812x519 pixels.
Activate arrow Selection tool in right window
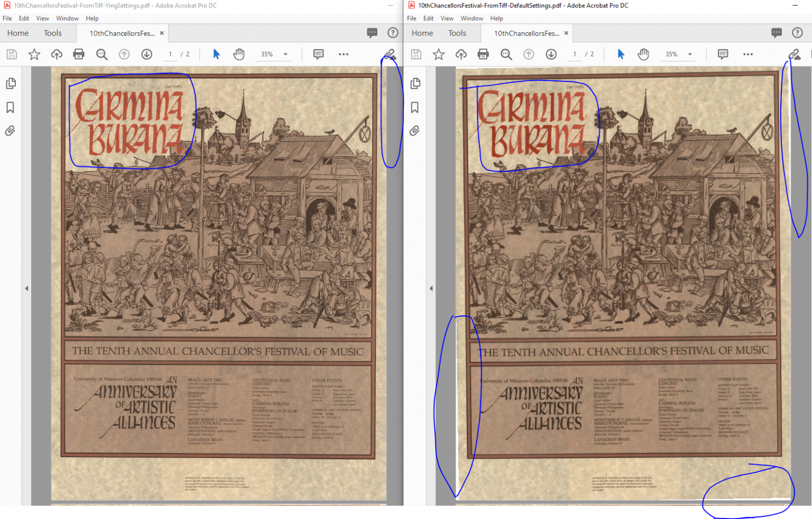click(621, 54)
